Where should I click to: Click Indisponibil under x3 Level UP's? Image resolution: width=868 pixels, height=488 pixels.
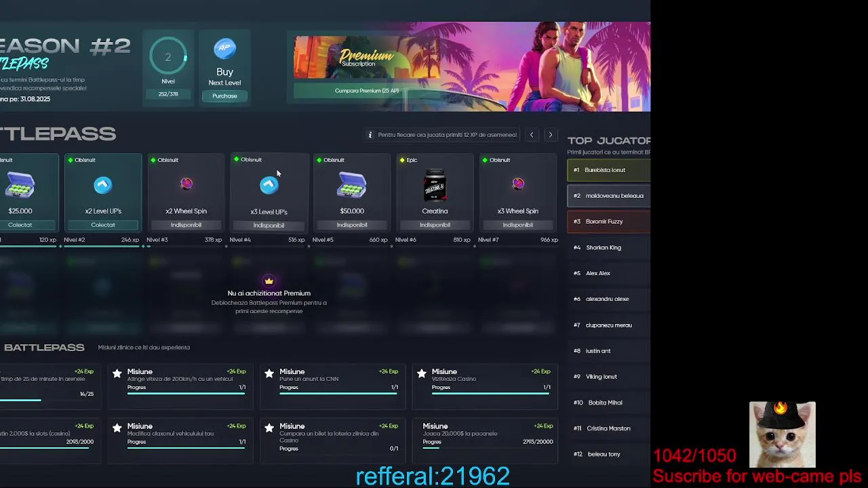(269, 226)
